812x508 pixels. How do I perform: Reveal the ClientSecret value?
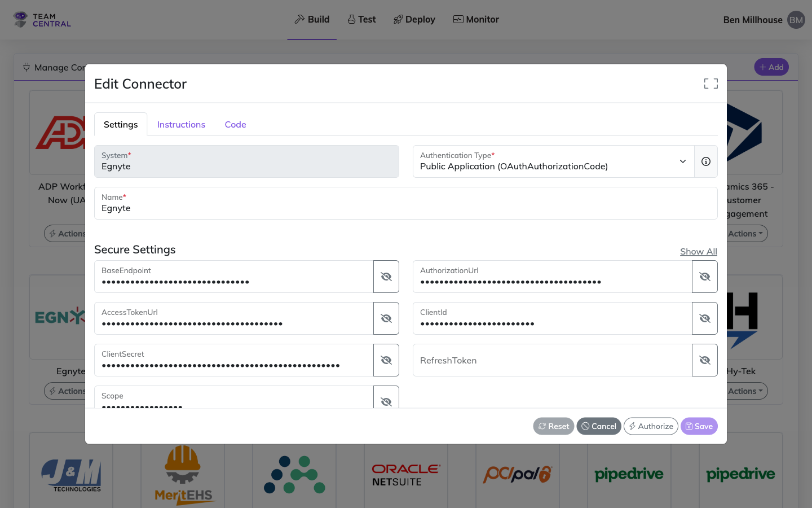coord(386,360)
